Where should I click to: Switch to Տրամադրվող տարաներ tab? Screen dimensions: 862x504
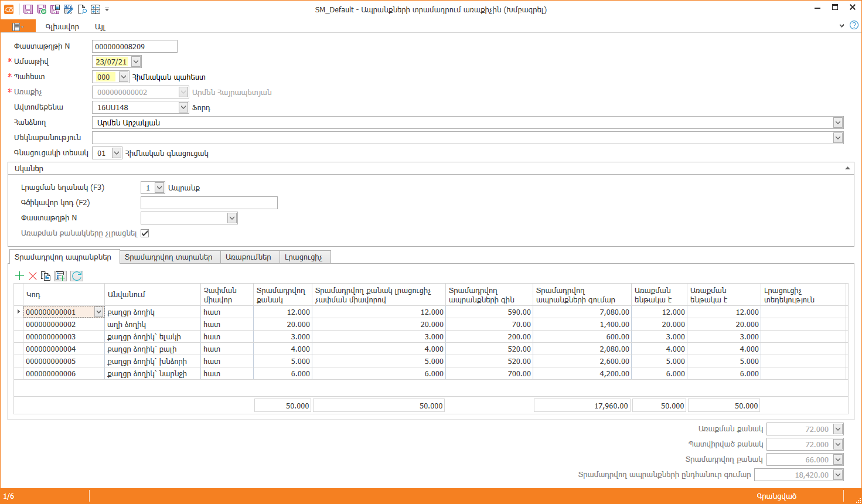click(x=169, y=257)
